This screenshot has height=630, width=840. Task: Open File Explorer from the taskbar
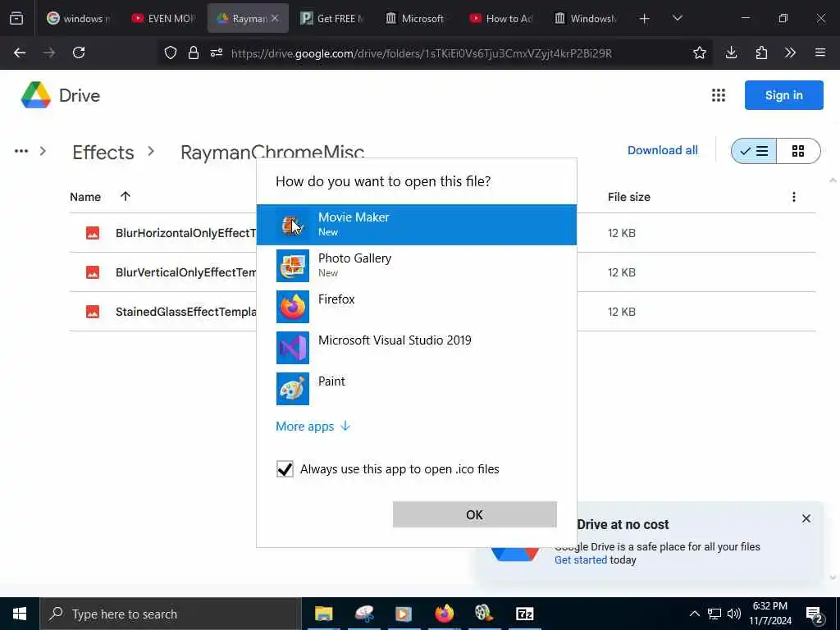pyautogui.click(x=323, y=614)
